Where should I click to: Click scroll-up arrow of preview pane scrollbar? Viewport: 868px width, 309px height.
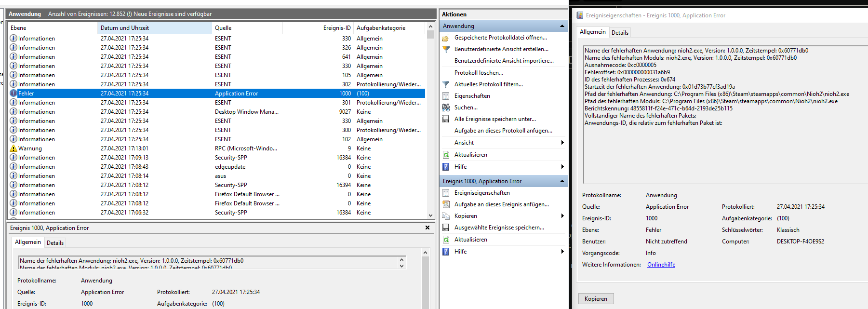(425, 253)
